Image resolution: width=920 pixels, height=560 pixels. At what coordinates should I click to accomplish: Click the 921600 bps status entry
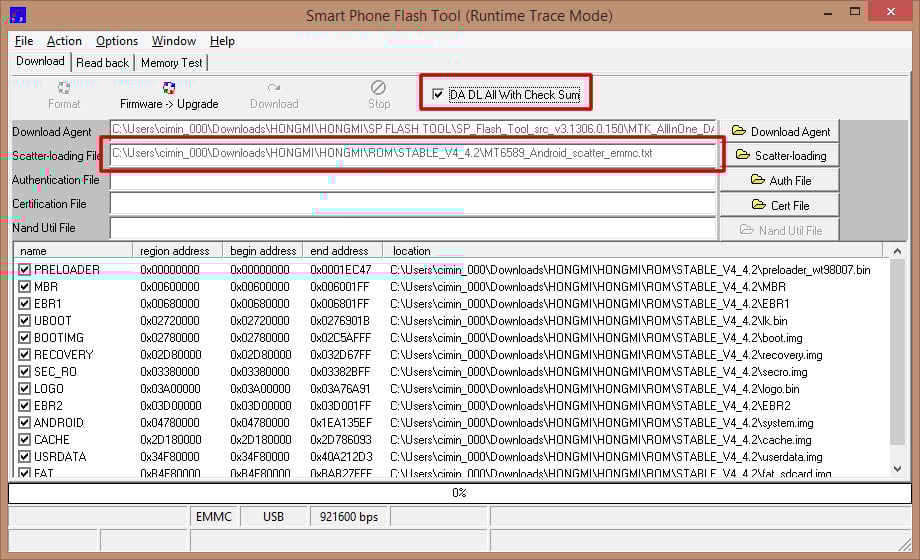[x=349, y=517]
